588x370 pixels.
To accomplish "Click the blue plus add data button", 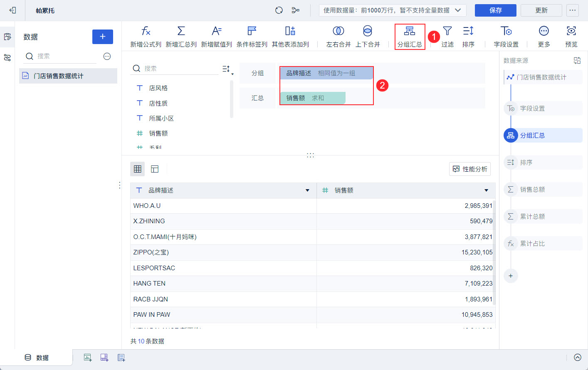I will click(x=103, y=37).
